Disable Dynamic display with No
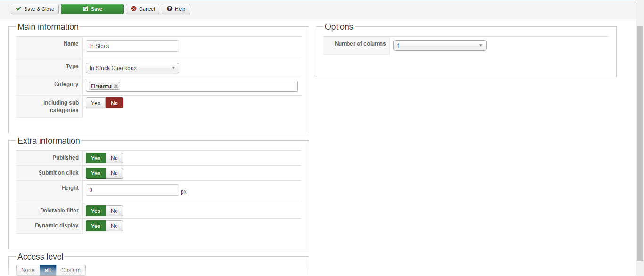The height and width of the screenshot is (276, 644). tap(114, 226)
